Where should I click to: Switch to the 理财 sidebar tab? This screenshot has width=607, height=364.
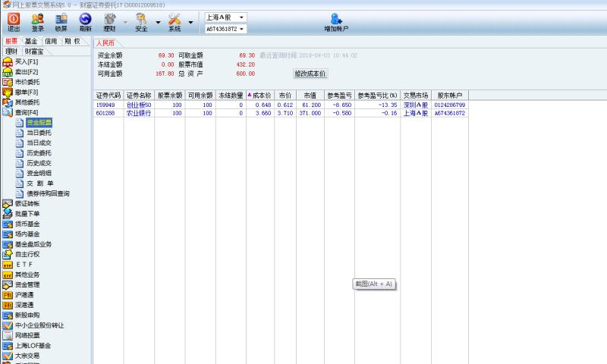pos(11,52)
